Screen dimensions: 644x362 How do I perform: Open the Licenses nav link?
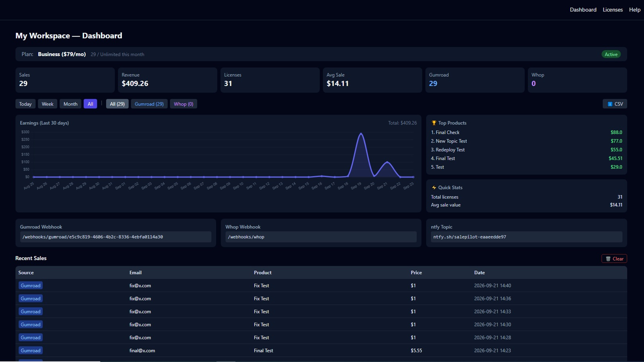[613, 10]
